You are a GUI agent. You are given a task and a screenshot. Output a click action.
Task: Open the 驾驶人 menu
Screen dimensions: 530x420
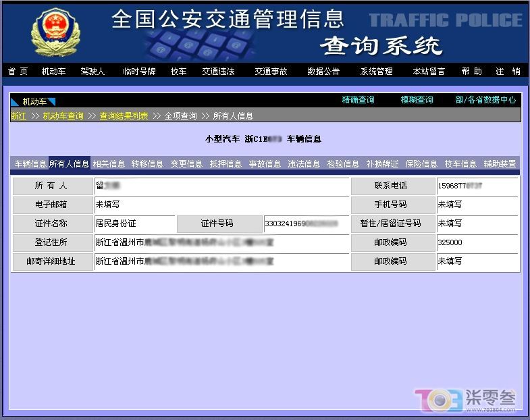(92, 71)
